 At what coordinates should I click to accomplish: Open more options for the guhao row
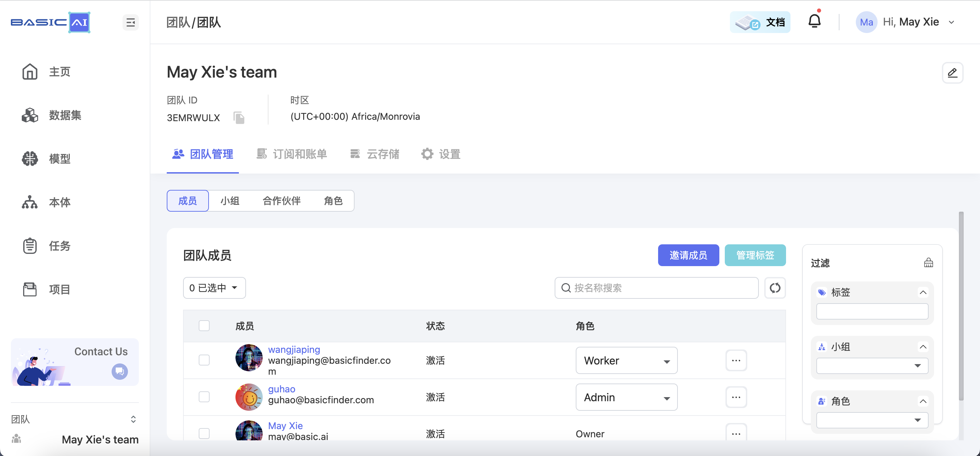pos(736,397)
